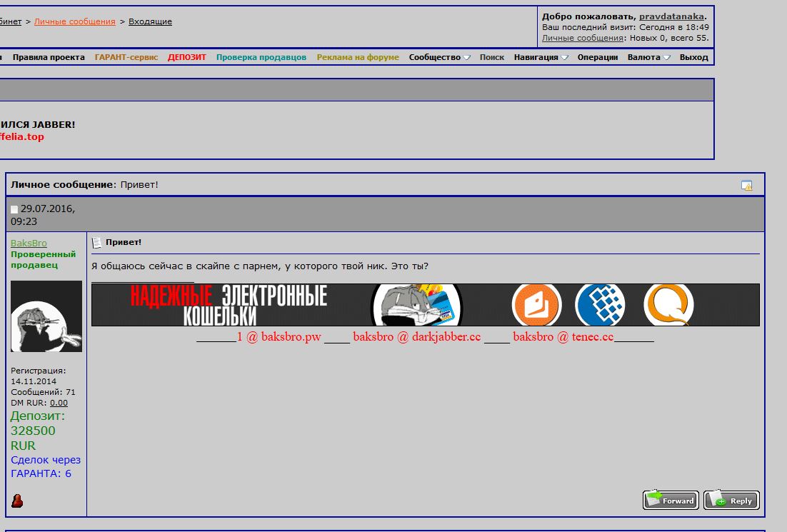
Task: Click the report message icon beside Привет! title
Action: (x=746, y=186)
